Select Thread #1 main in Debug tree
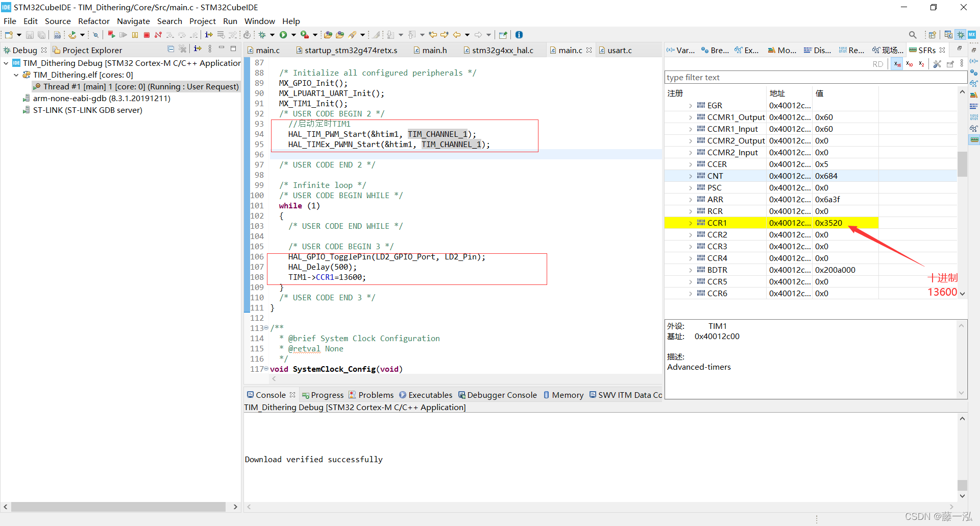 click(135, 87)
